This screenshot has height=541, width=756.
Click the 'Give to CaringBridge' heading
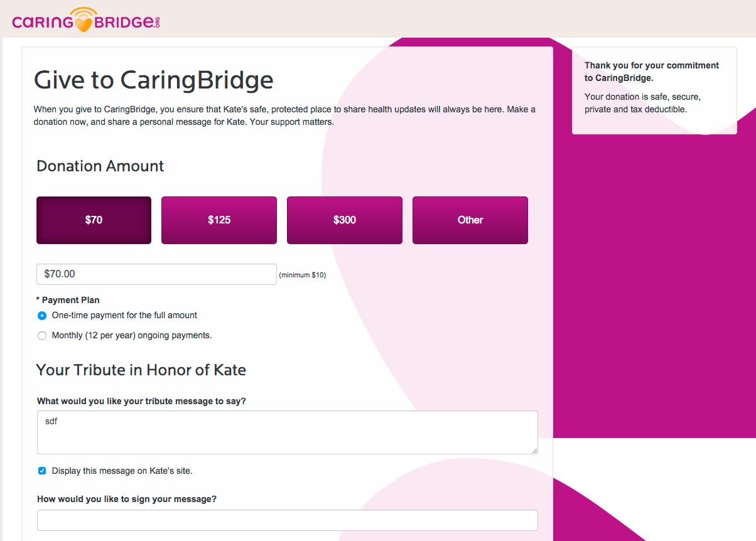tap(154, 80)
